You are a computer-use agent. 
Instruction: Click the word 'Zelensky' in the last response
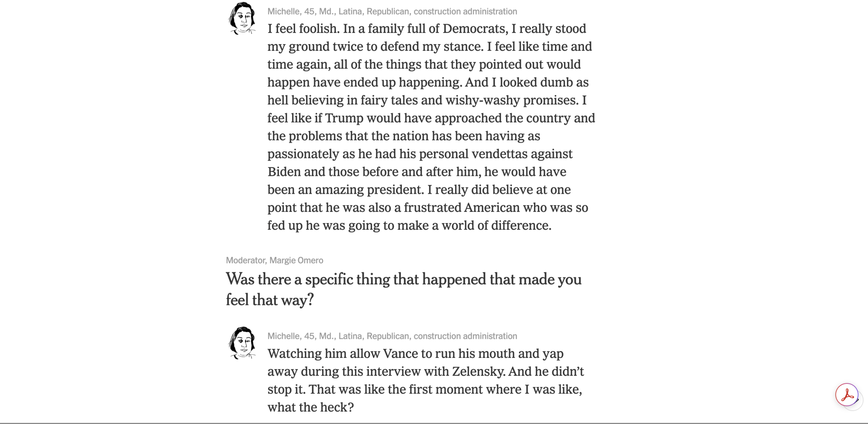pyautogui.click(x=478, y=371)
